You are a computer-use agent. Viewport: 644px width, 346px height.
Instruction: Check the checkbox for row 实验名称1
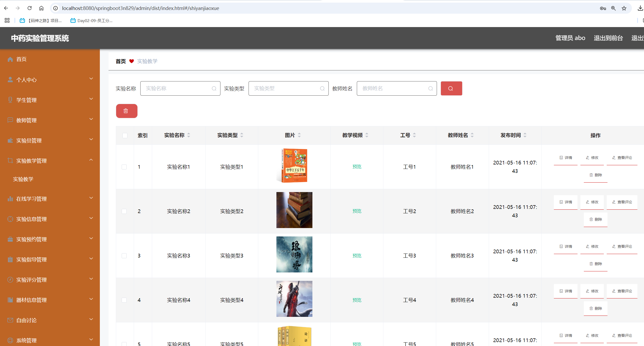point(124,167)
